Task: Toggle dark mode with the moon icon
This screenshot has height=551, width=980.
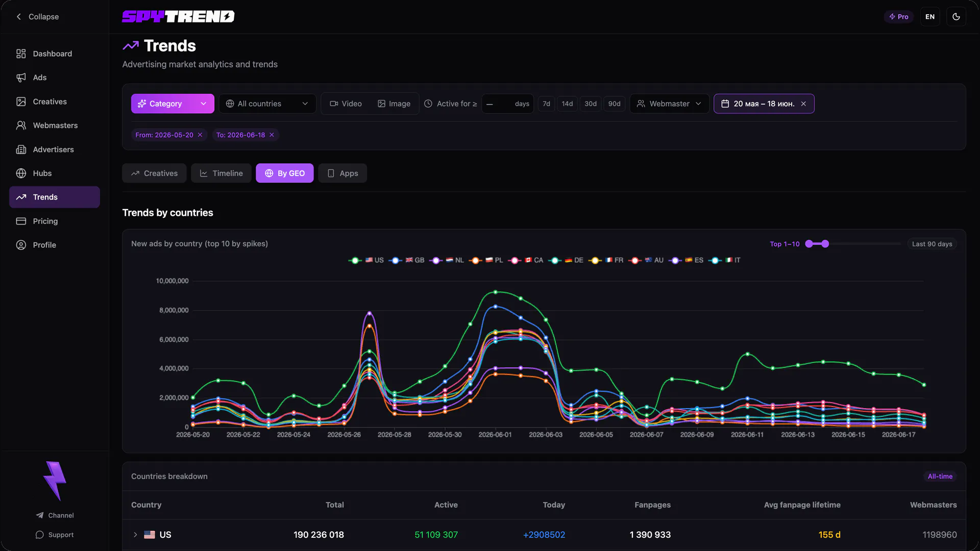Action: pos(956,17)
